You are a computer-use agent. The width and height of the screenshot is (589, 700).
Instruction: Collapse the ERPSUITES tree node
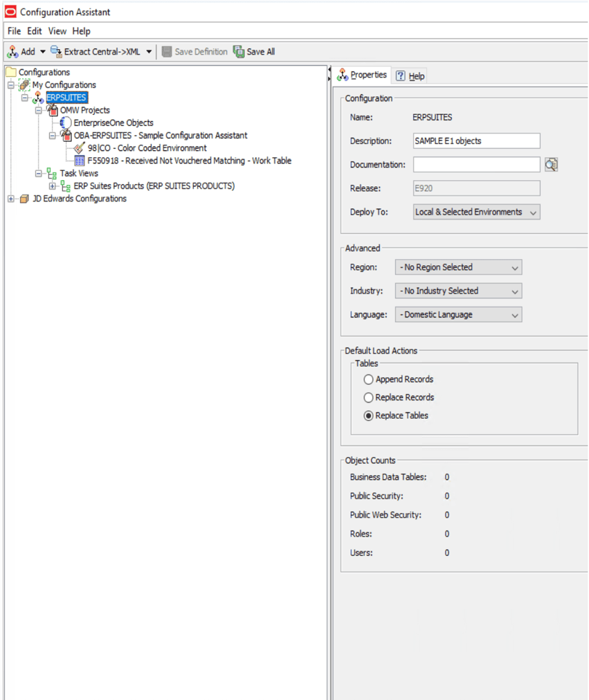click(25, 98)
